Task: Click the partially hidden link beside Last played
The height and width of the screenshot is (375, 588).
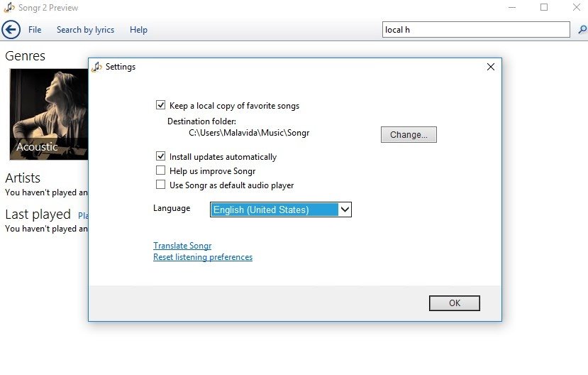Action: click(83, 215)
